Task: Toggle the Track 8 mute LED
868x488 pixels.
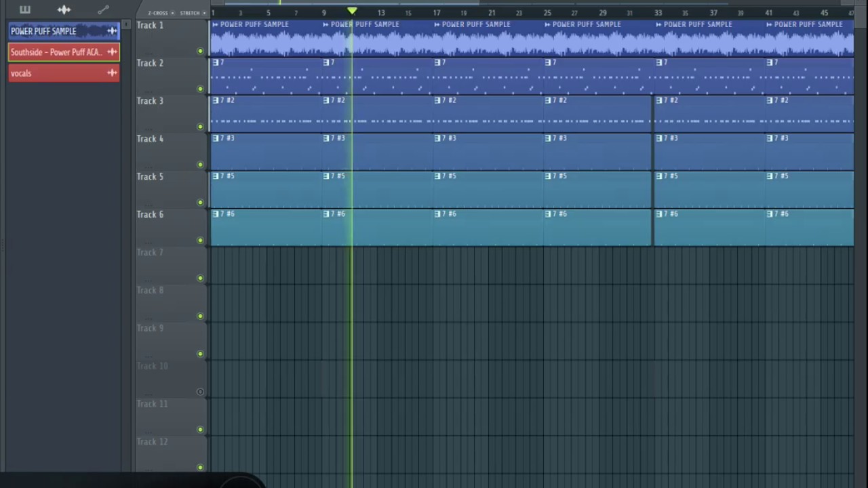Action: point(200,316)
